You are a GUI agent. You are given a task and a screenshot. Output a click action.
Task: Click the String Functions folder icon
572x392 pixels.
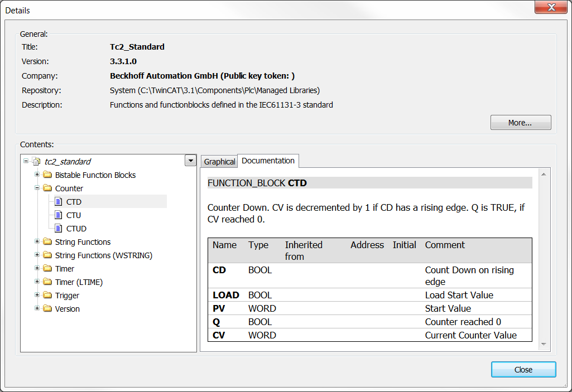[x=47, y=242]
